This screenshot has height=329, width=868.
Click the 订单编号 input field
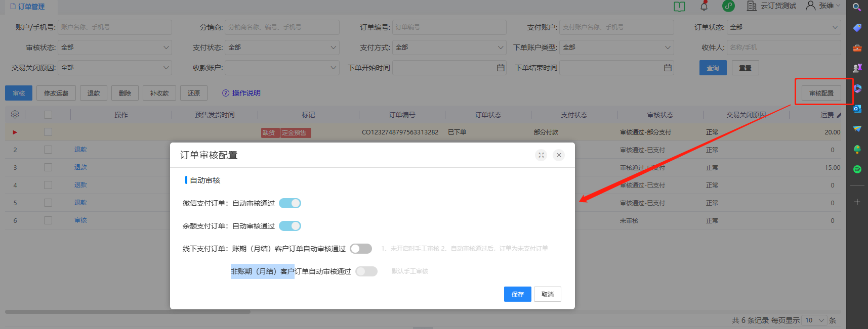pos(449,27)
